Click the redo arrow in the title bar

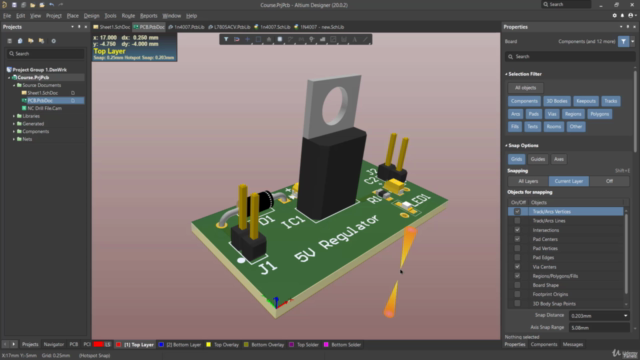pos(61,5)
